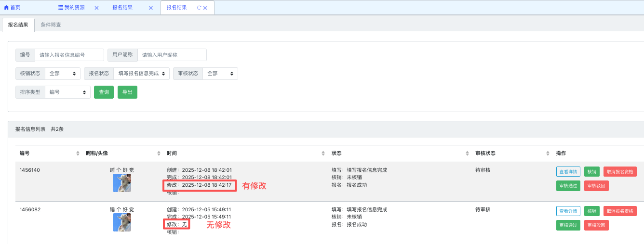Viewport: 644px width, 244px height.
Task: Click the 导出 export button
Action: [127, 92]
